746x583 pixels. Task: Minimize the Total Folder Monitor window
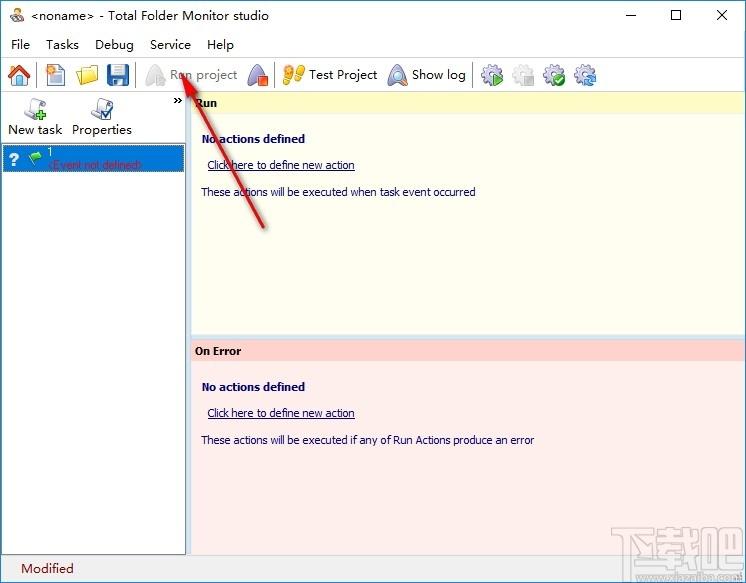pos(631,15)
